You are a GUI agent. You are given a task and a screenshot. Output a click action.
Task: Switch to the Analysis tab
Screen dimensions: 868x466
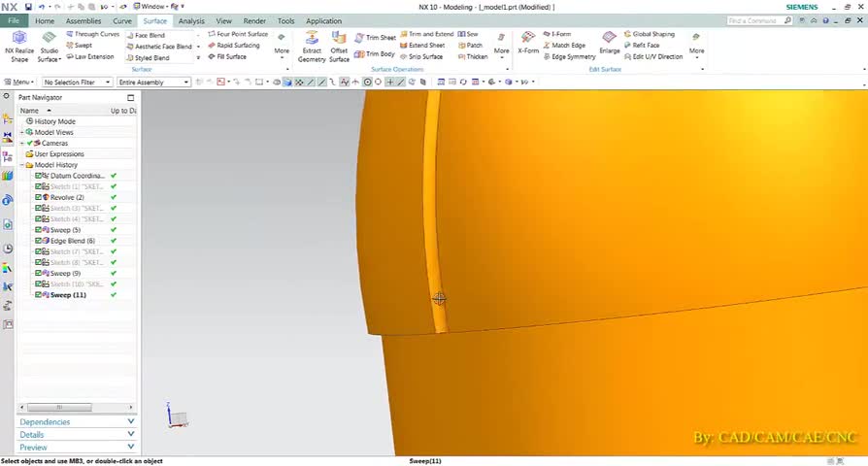(191, 21)
